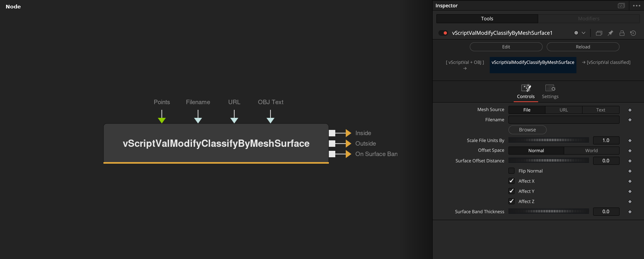Set Offset Space to Normal
This screenshot has width=644, height=259.
[x=536, y=150]
